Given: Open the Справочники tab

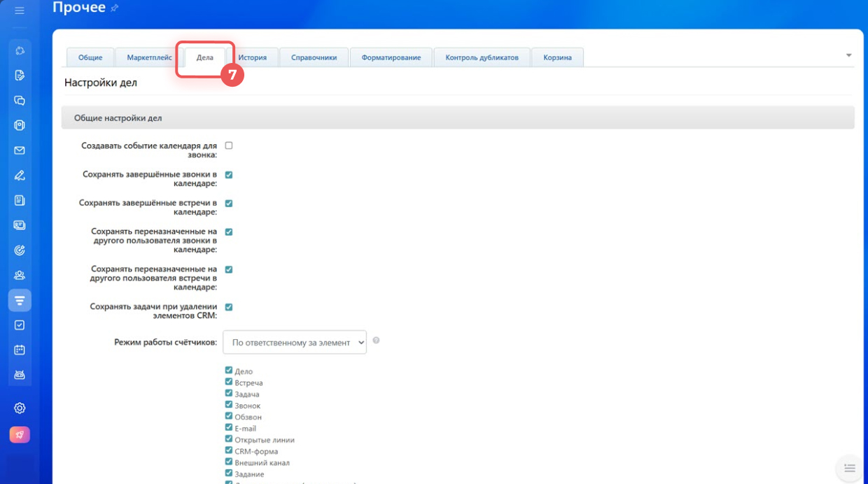Looking at the screenshot, I should [314, 57].
